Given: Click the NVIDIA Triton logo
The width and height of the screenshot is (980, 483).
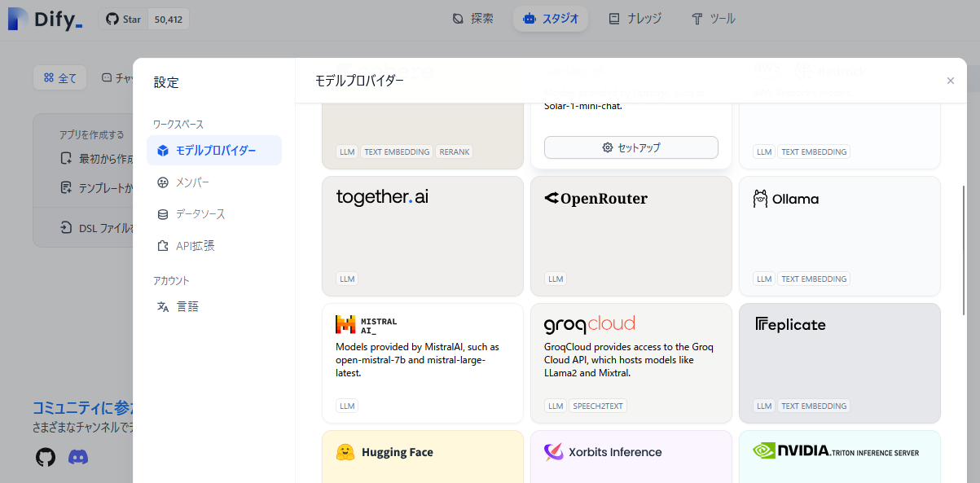Looking at the screenshot, I should tap(836, 450).
